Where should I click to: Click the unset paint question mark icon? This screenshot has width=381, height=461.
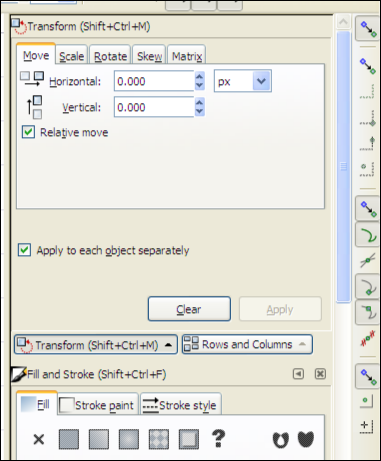[218, 438]
